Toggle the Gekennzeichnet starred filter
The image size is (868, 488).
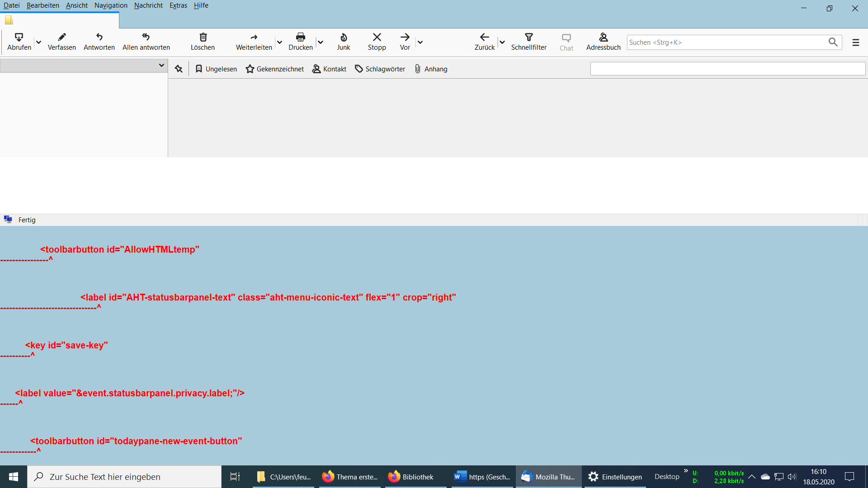click(x=274, y=69)
